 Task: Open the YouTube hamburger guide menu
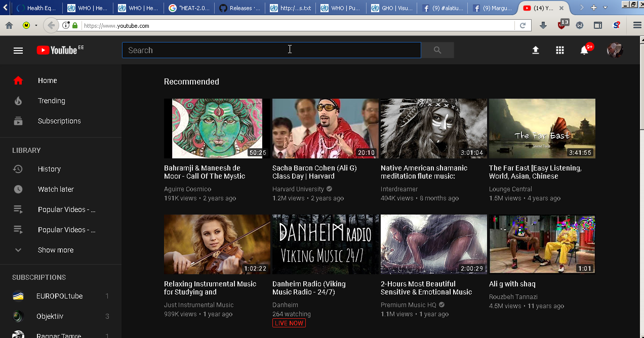pos(18,50)
